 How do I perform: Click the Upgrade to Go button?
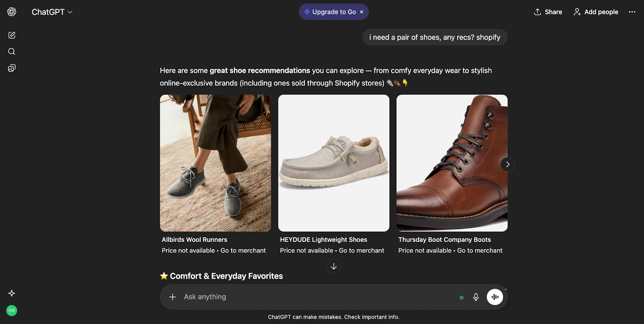(x=330, y=12)
